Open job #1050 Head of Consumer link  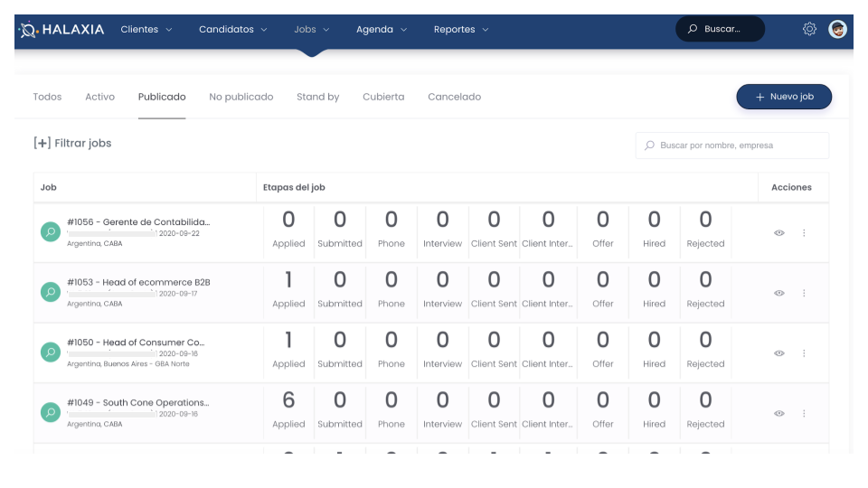136,343
